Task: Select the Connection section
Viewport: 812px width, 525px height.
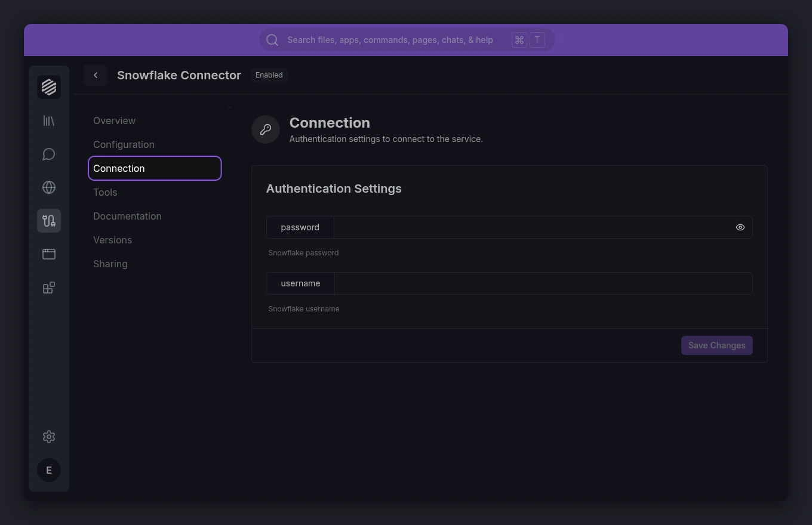Action: (x=155, y=168)
